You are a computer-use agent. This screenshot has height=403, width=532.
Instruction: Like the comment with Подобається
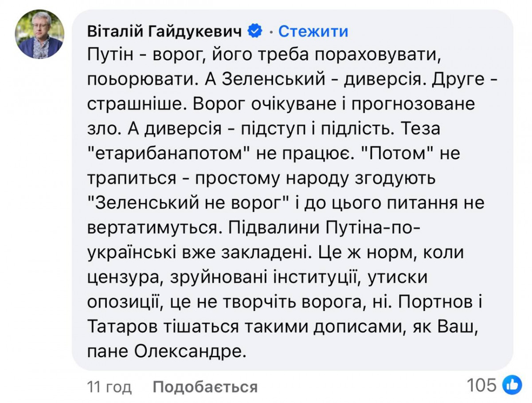[205, 387]
